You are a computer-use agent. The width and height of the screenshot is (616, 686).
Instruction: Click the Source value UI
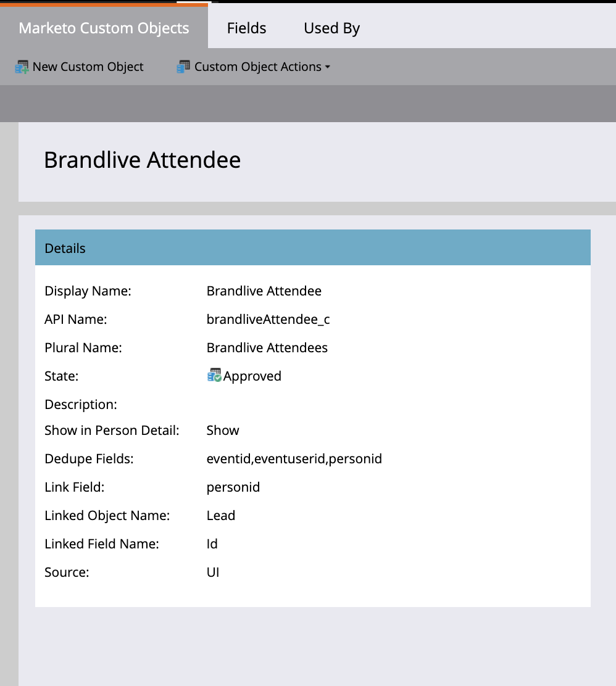(x=213, y=572)
